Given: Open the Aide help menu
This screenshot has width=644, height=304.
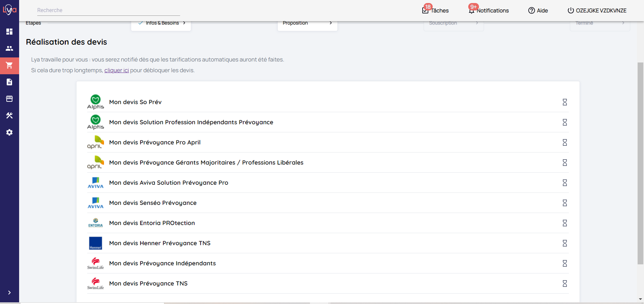Looking at the screenshot, I should (538, 10).
